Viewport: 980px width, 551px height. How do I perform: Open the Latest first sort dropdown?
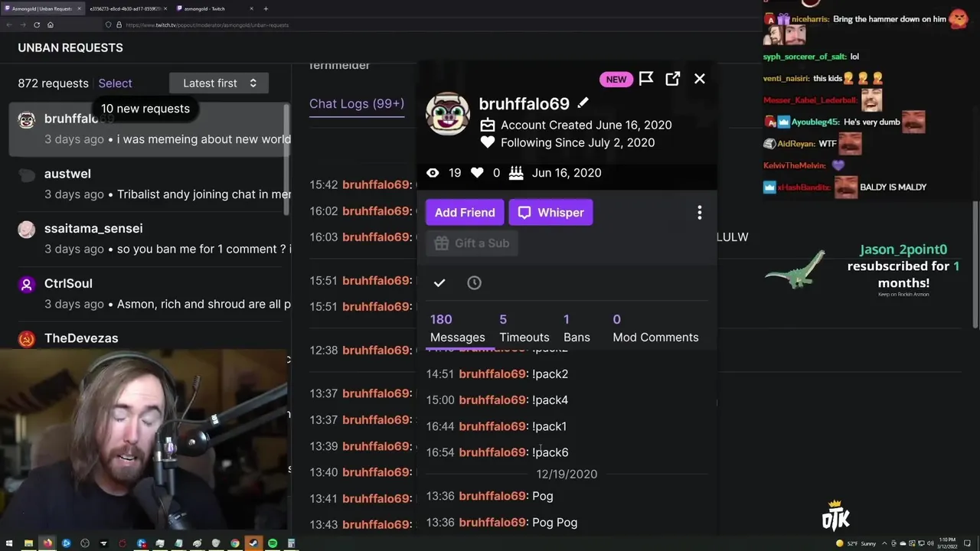(219, 83)
